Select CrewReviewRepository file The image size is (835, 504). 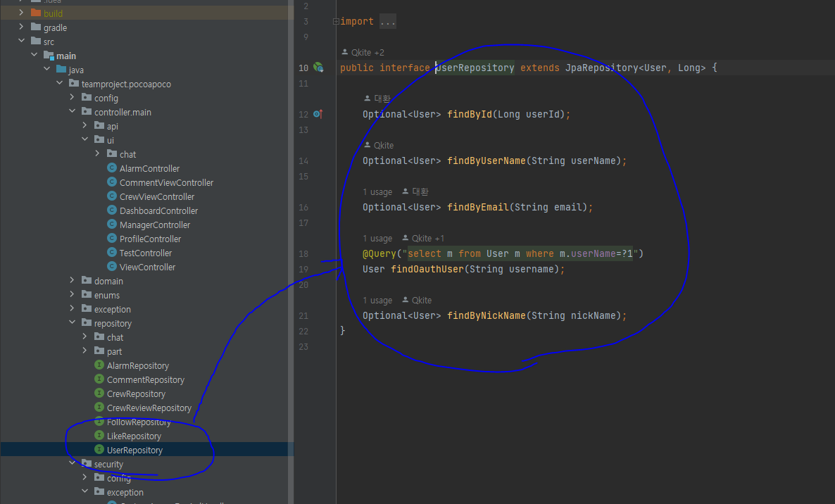(x=149, y=408)
